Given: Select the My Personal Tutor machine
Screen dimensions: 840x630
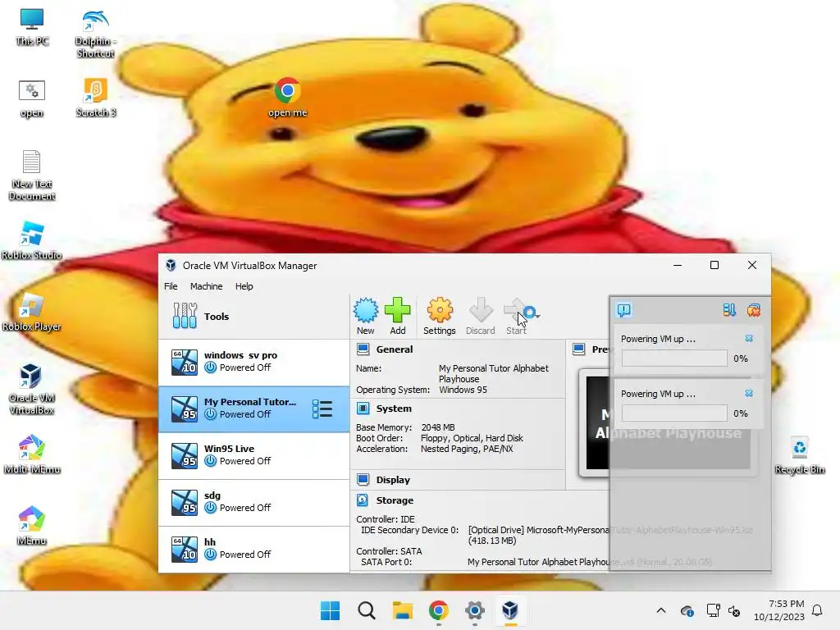Looking at the screenshot, I should pos(254,409).
